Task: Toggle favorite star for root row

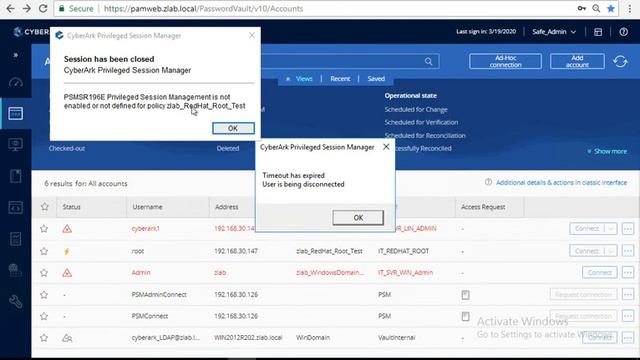Action: pos(44,251)
